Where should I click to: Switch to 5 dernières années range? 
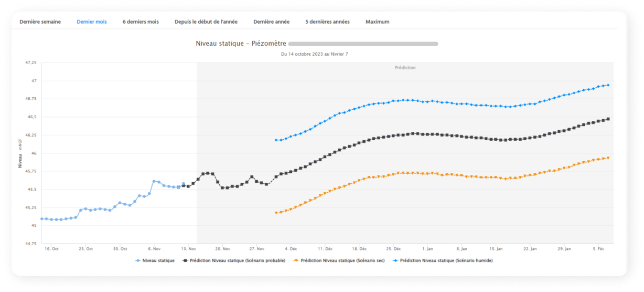pyautogui.click(x=327, y=22)
